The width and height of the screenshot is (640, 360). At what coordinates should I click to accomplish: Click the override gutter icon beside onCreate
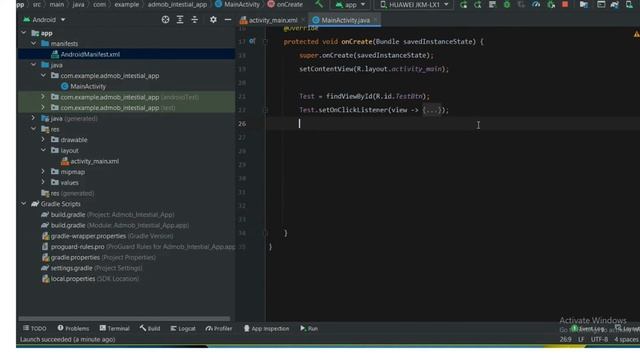pos(252,41)
